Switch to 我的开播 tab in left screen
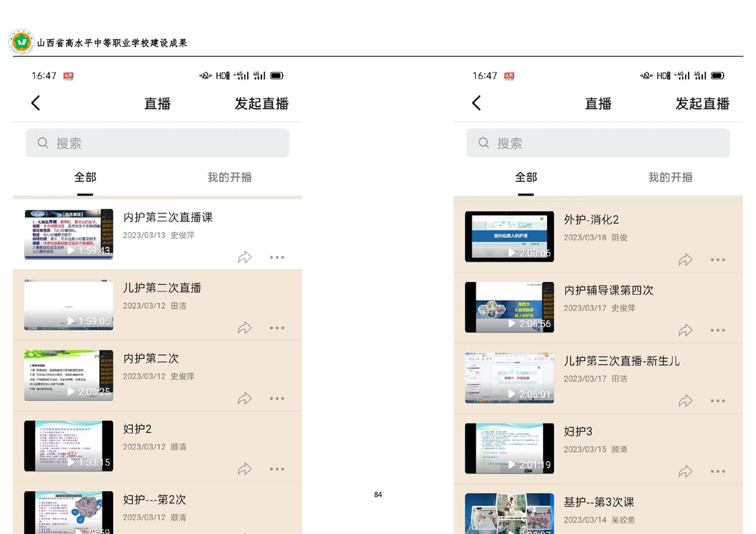The width and height of the screenshot is (756, 534). pyautogui.click(x=230, y=177)
